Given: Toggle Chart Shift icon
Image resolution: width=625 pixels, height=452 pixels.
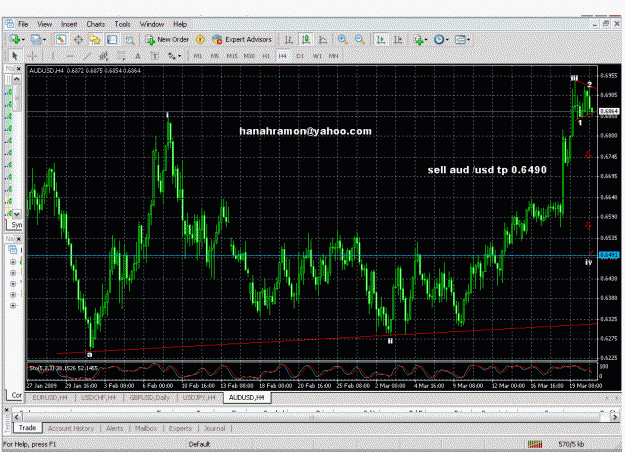Looking at the screenshot, I should click(x=398, y=39).
